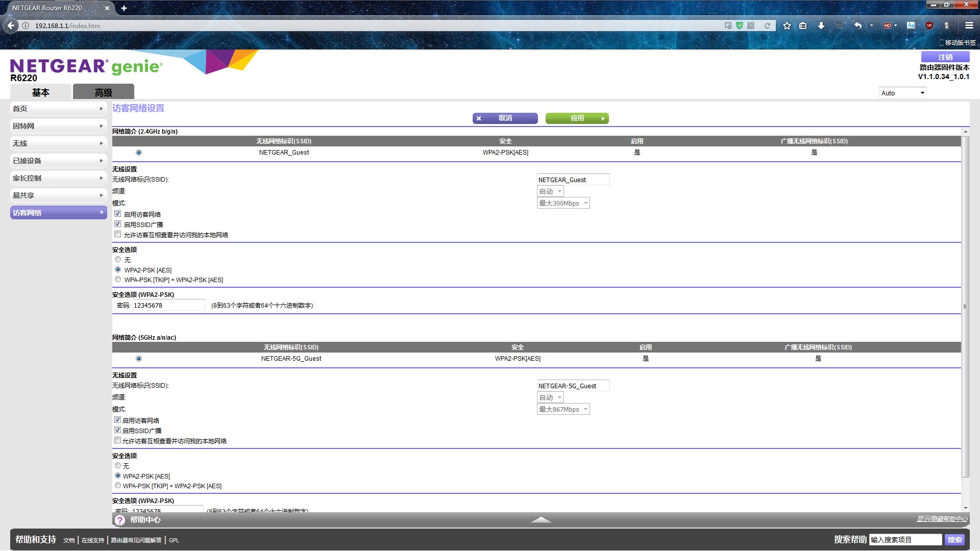
Task: Select 2.4GHz WPA2-PSK [AES] radio button
Action: pos(118,269)
